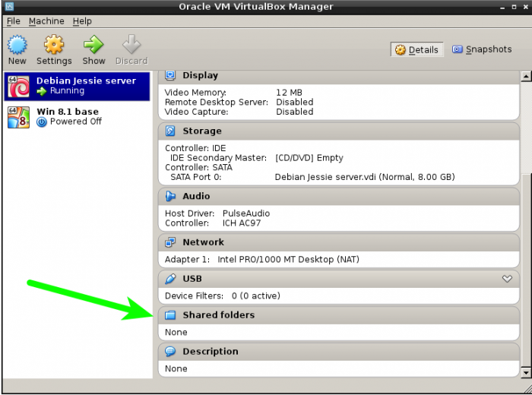Click the '0 (0 active)' device filters value
532x395 pixels.
coord(256,295)
